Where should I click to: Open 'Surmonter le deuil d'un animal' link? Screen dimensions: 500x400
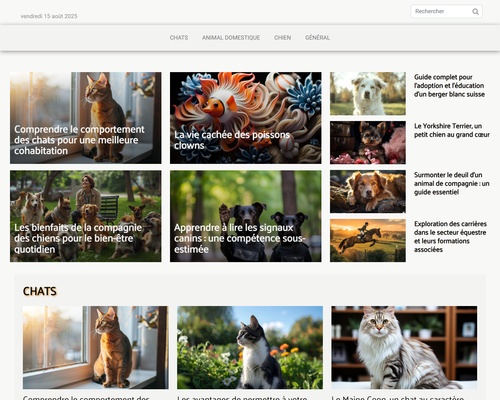tap(452, 183)
